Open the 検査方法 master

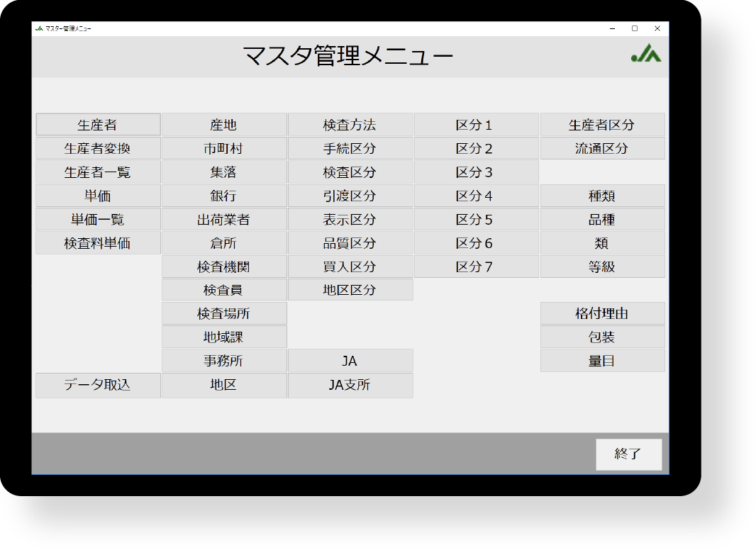click(x=350, y=125)
